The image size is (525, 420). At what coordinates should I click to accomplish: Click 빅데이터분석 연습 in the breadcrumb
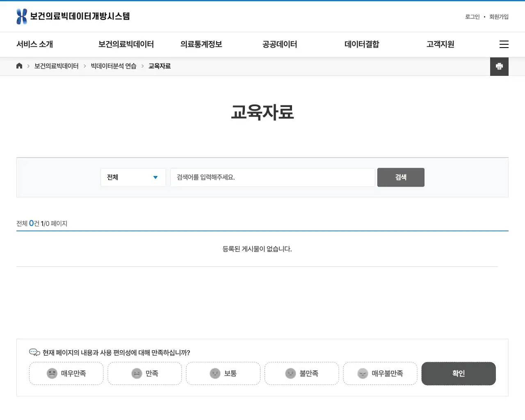(x=114, y=66)
